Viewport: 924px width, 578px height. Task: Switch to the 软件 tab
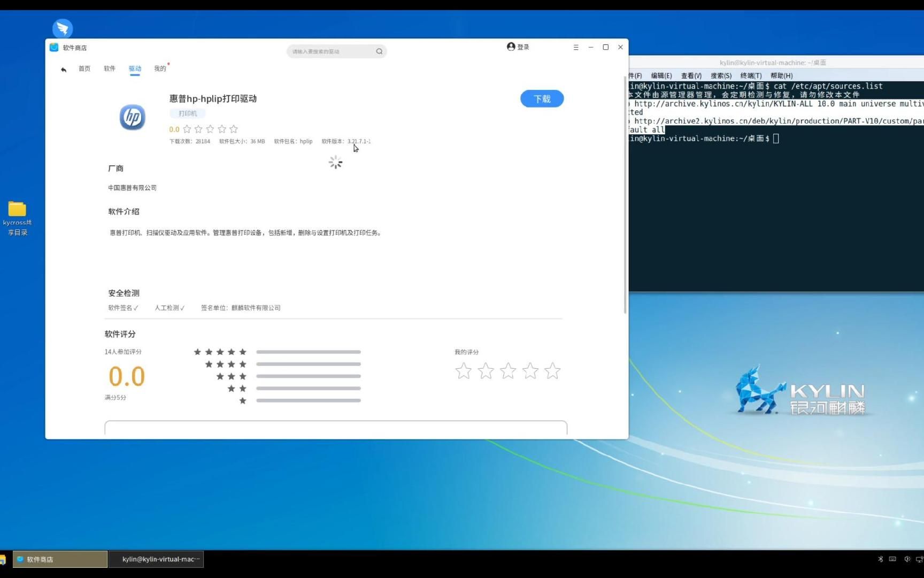coord(110,69)
